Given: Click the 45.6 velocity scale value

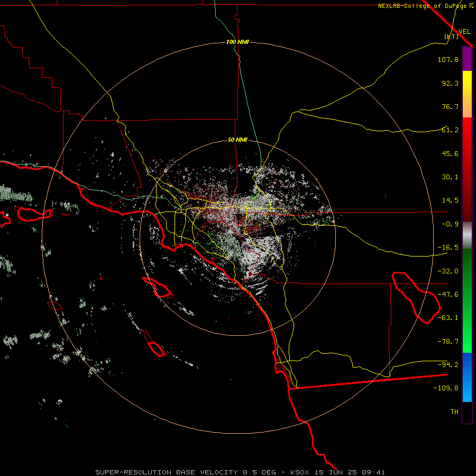Looking at the screenshot, I should (450, 153).
